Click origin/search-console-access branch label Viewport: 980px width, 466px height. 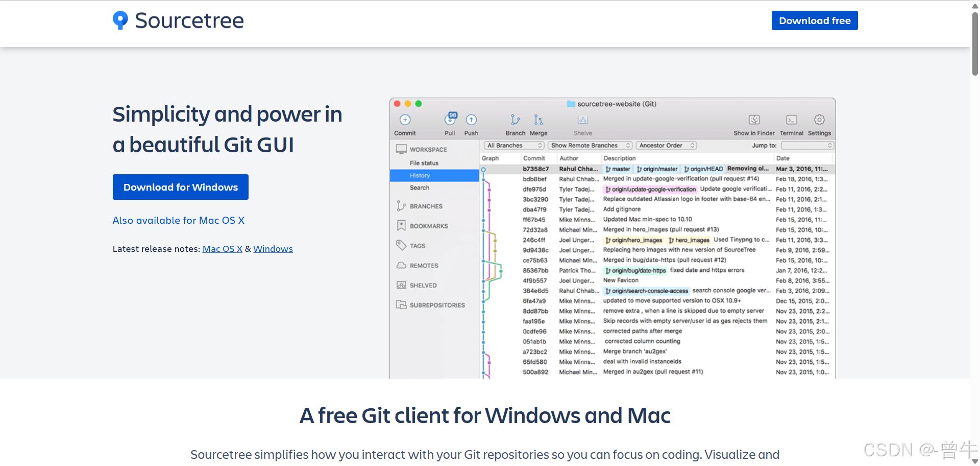pos(647,291)
